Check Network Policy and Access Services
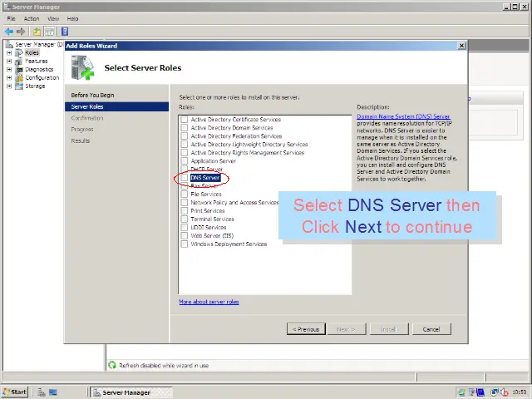Viewport: 532px width, 399px height. 185,202
